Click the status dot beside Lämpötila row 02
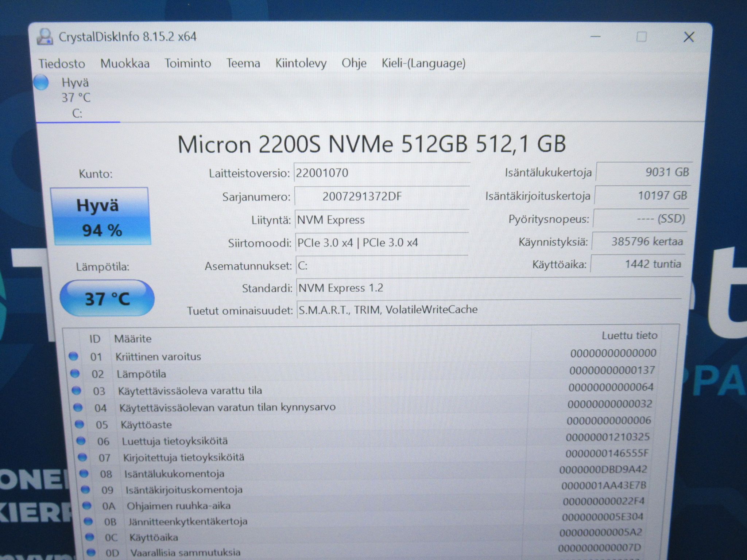This screenshot has height=560, width=747. coord(75,373)
